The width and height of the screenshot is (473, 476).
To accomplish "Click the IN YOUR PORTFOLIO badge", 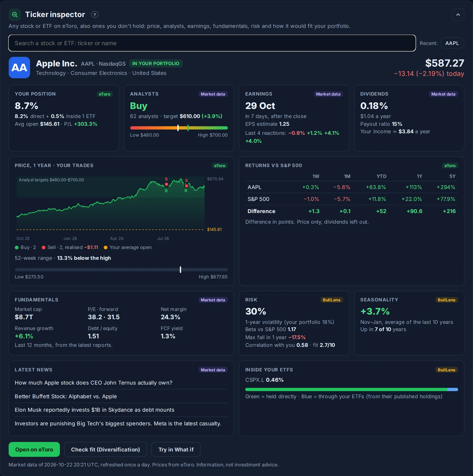I will [x=156, y=64].
